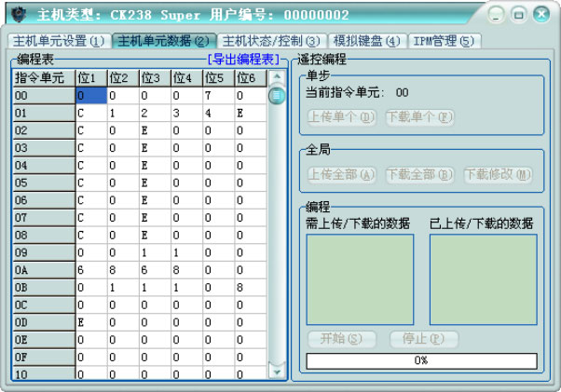Image resolution: width=561 pixels, height=392 pixels.
Task: Select the highlighted 位1 cell in row 00
Action: 90,95
